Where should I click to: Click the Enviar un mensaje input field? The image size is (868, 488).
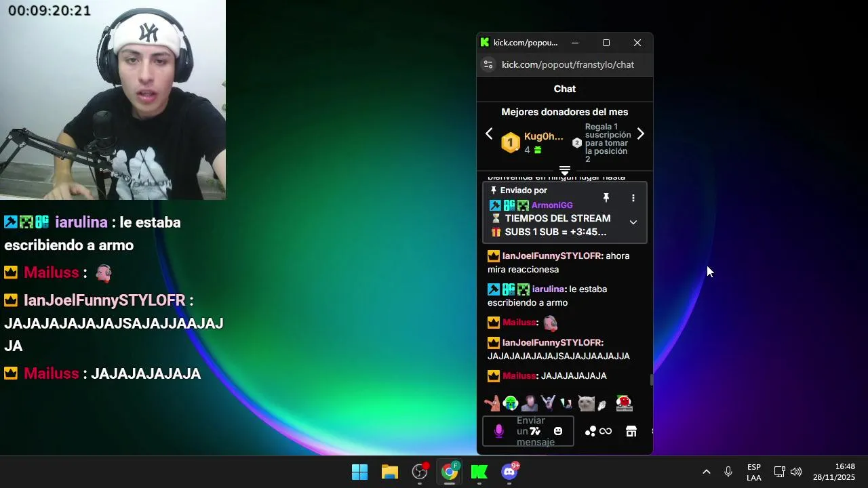pyautogui.click(x=528, y=431)
